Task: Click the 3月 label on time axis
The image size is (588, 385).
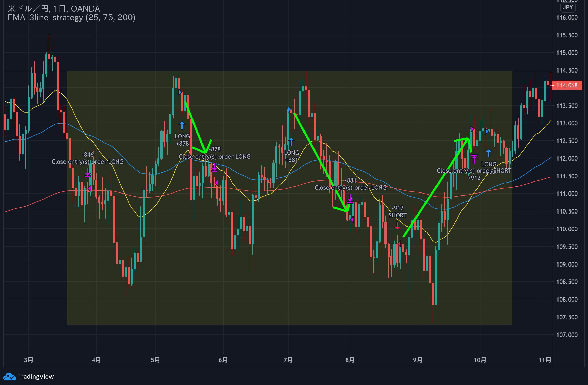Action: coord(28,360)
